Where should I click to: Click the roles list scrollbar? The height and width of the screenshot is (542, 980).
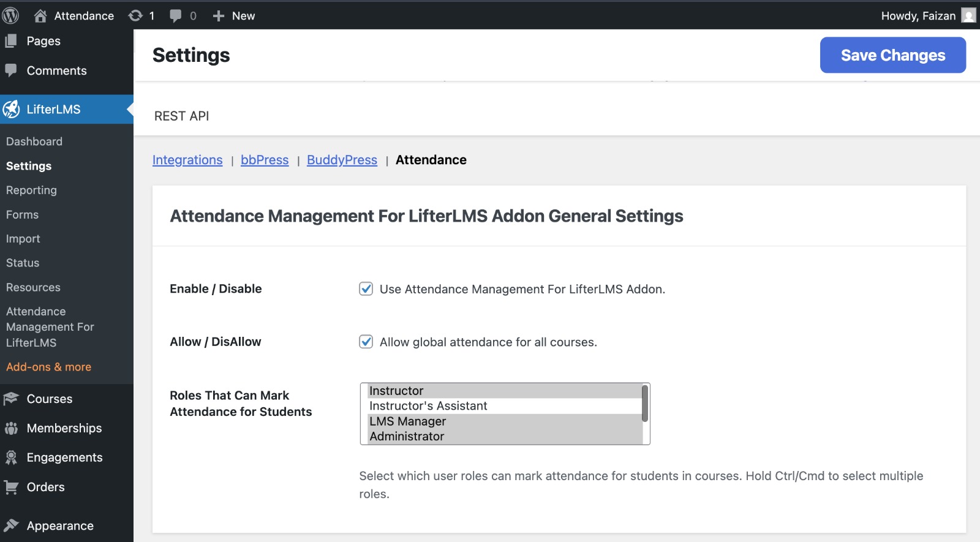pyautogui.click(x=645, y=404)
